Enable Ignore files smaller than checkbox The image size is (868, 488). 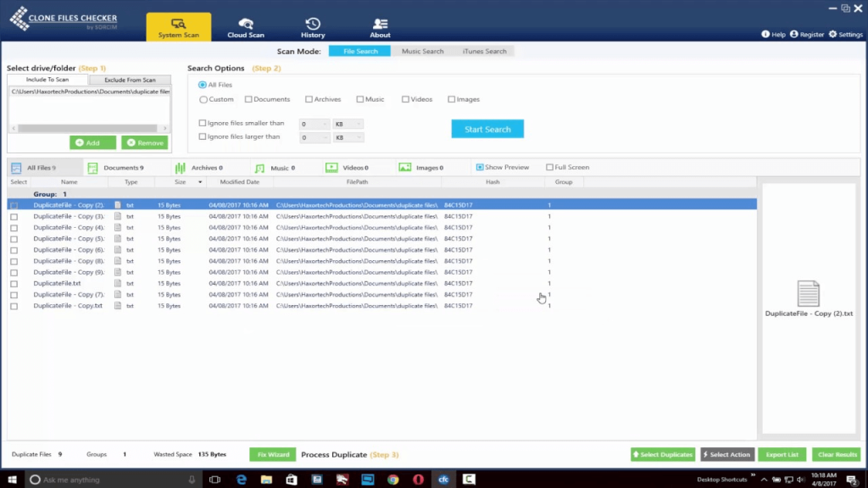click(x=203, y=124)
